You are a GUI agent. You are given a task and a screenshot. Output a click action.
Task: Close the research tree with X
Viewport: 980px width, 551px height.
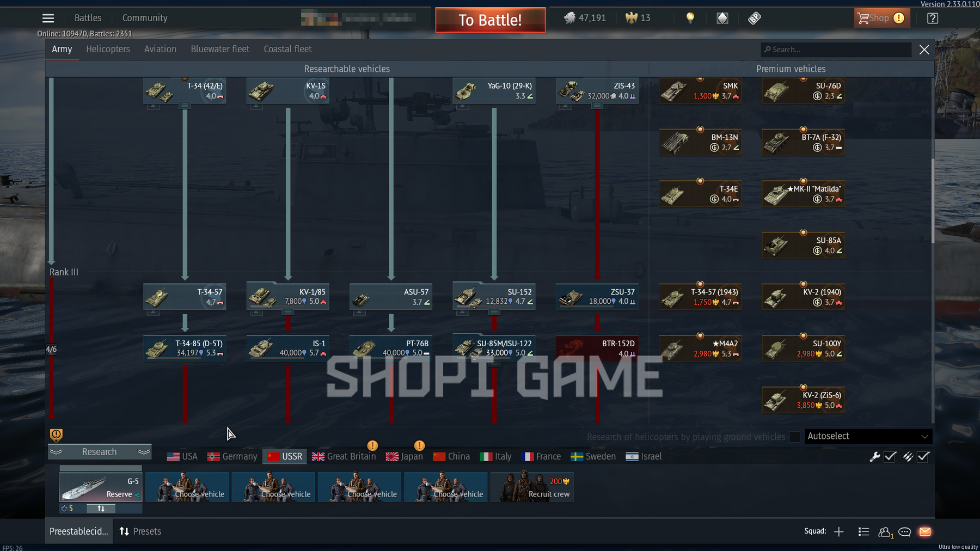tap(924, 50)
